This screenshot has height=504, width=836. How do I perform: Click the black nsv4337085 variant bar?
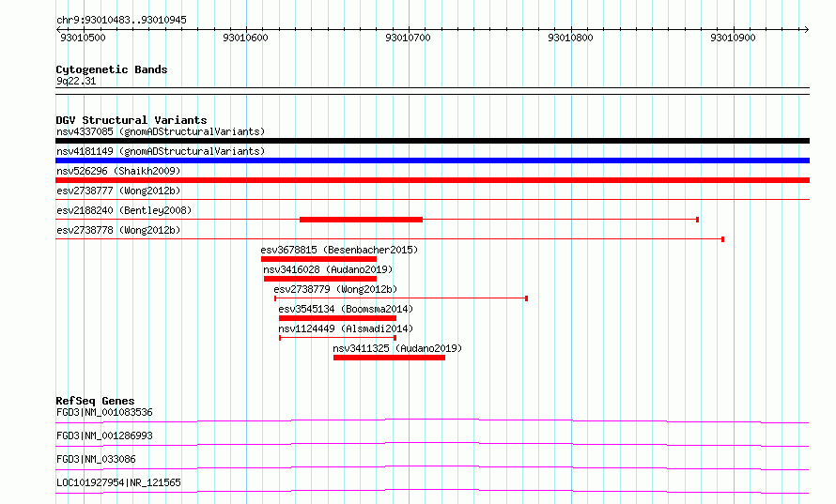(432, 141)
